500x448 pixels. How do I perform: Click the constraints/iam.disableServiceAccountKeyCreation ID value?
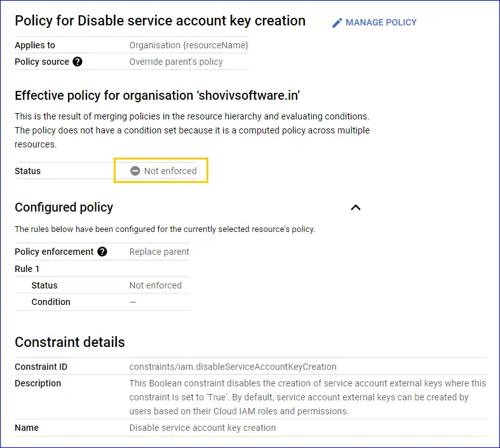[233, 367]
